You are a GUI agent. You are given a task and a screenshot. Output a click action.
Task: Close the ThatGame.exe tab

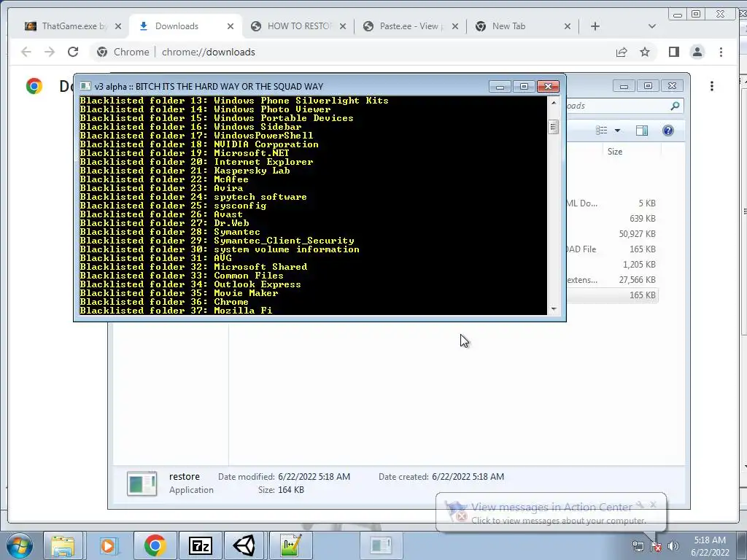[x=118, y=26]
